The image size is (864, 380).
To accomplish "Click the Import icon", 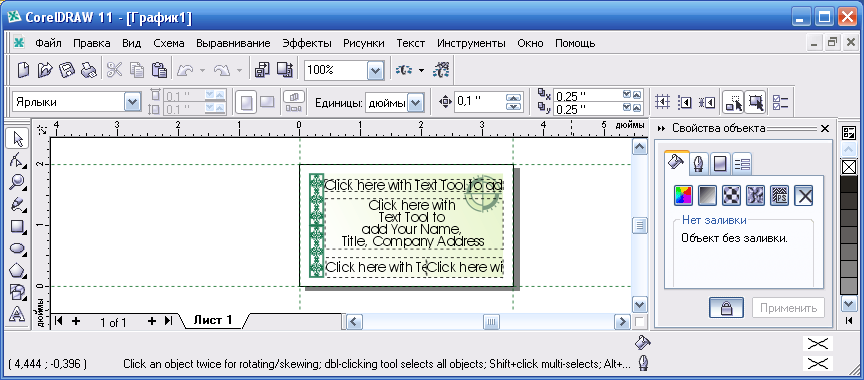I will click(x=261, y=70).
